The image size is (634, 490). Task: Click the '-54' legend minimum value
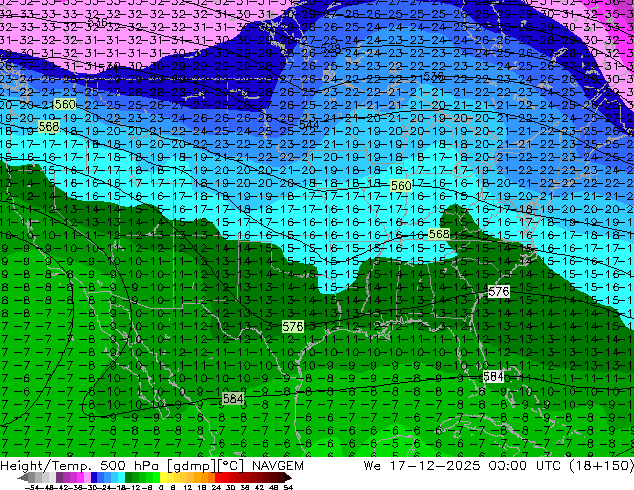click(x=32, y=488)
